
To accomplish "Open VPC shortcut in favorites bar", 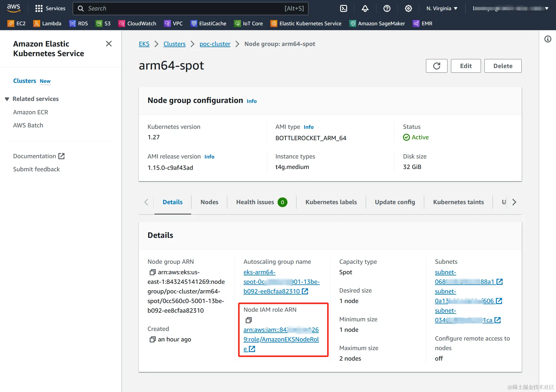I will [x=173, y=24].
